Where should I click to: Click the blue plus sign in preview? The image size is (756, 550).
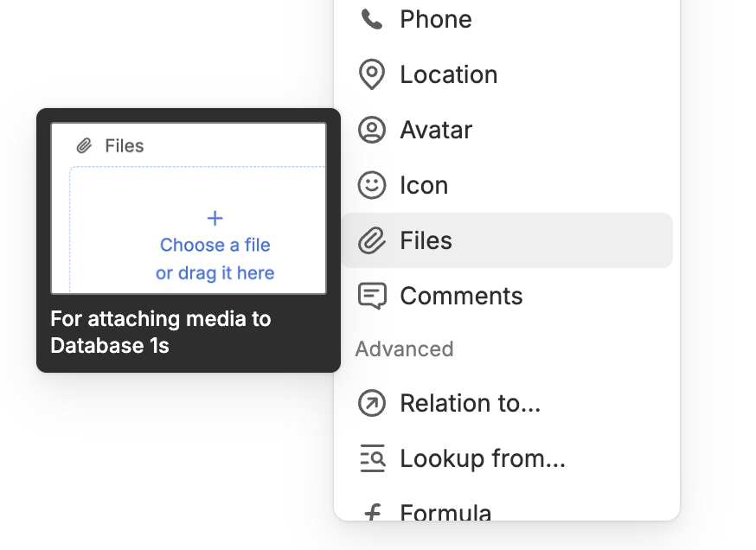(x=215, y=219)
